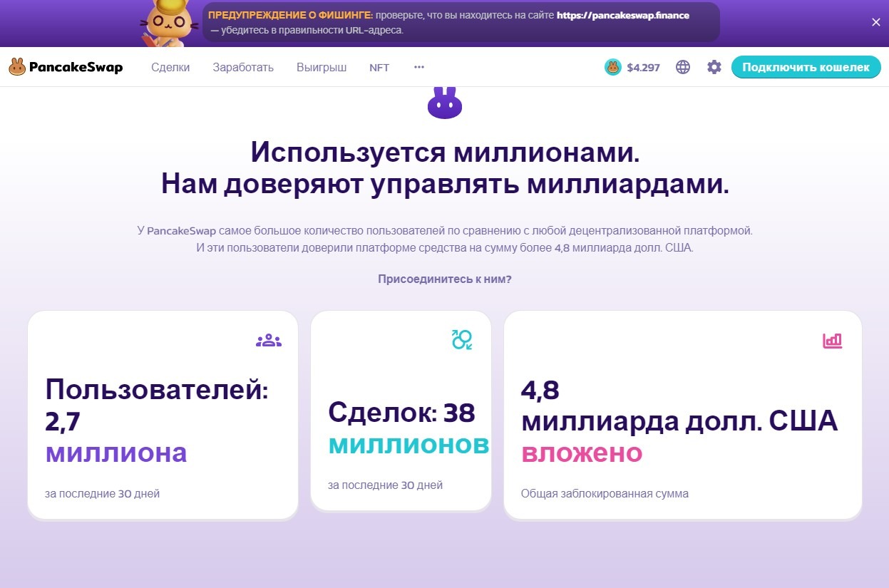889x588 pixels.
Task: Click the PancakeSwap logo
Action: coord(66,67)
